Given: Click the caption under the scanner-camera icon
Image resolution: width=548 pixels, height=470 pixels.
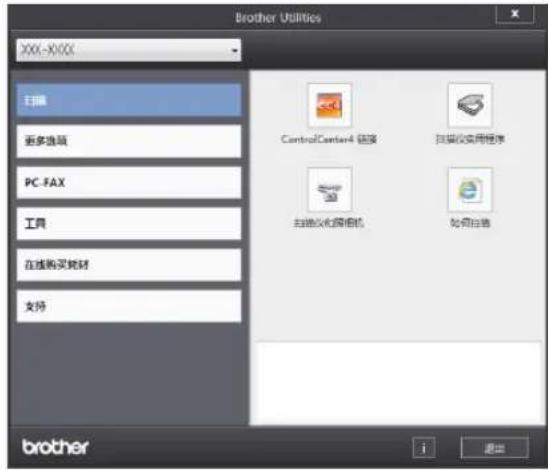Looking at the screenshot, I should [x=329, y=223].
